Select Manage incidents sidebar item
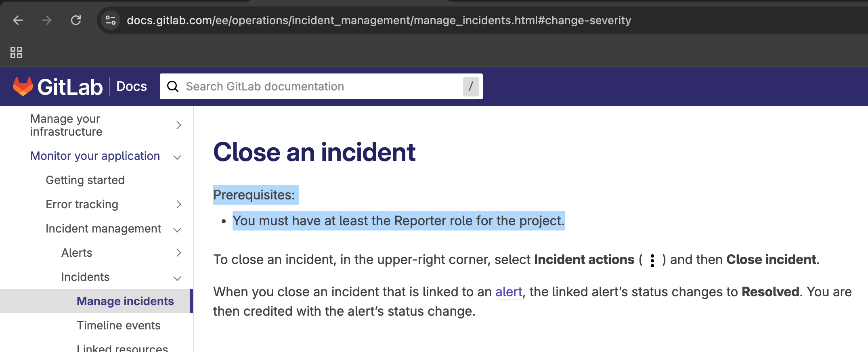Viewport: 868px width, 352px height. [x=125, y=301]
